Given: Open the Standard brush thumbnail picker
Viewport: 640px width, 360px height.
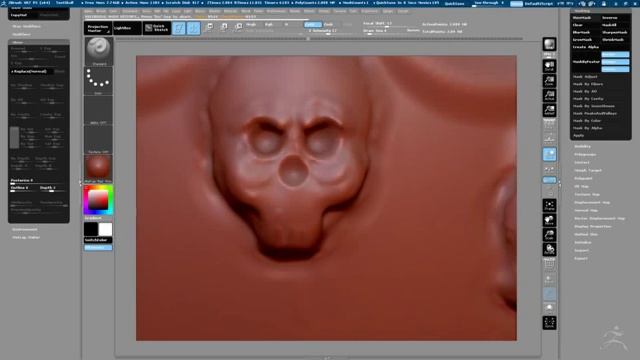Looking at the screenshot, I should (98, 51).
